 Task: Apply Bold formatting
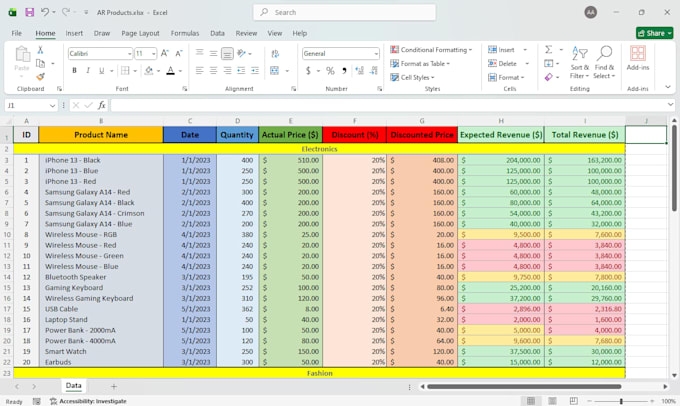point(74,70)
